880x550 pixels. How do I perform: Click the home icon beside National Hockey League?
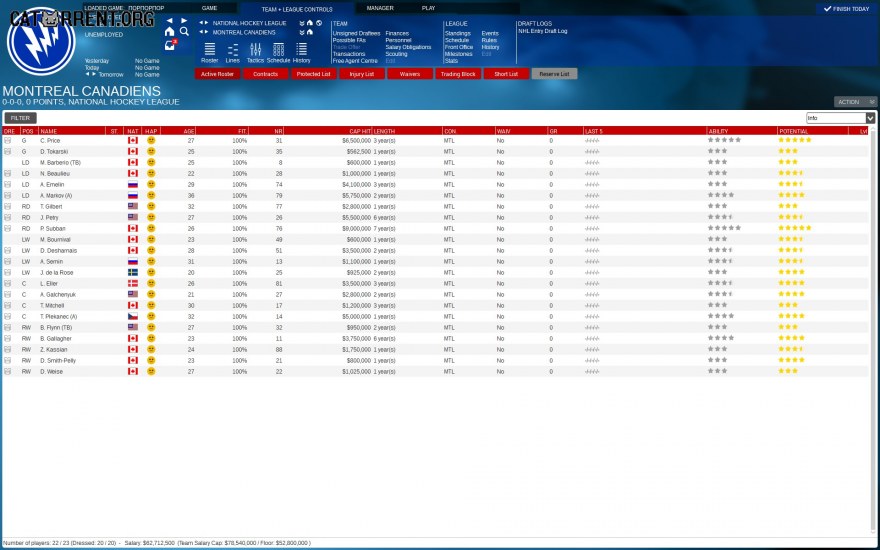pyautogui.click(x=310, y=24)
